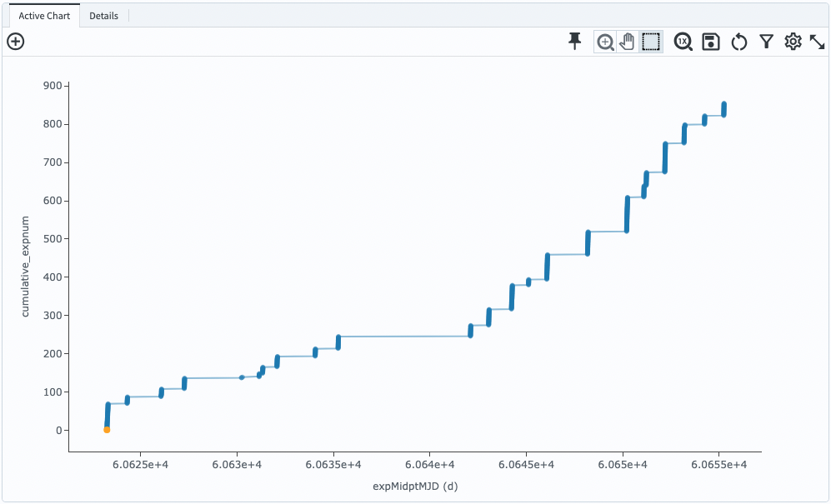
Task: Click the 900 tick label on y-axis
Action: click(51, 84)
